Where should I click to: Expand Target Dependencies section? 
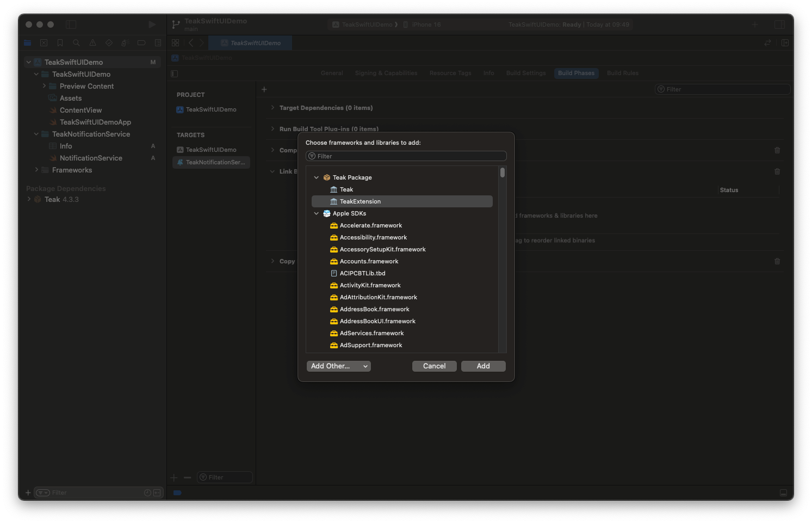(x=272, y=108)
